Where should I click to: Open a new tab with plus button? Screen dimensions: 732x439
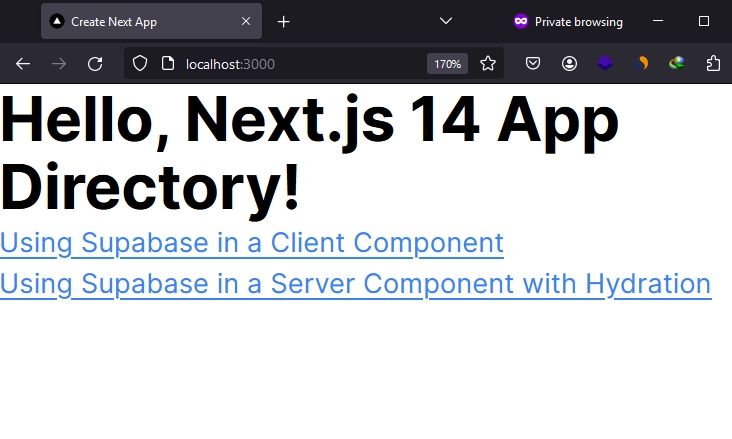(283, 21)
